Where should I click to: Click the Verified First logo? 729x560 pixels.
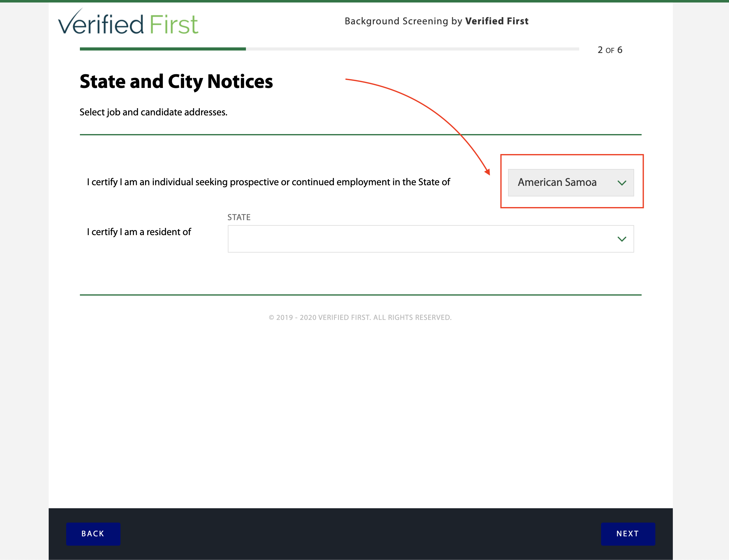tap(129, 22)
